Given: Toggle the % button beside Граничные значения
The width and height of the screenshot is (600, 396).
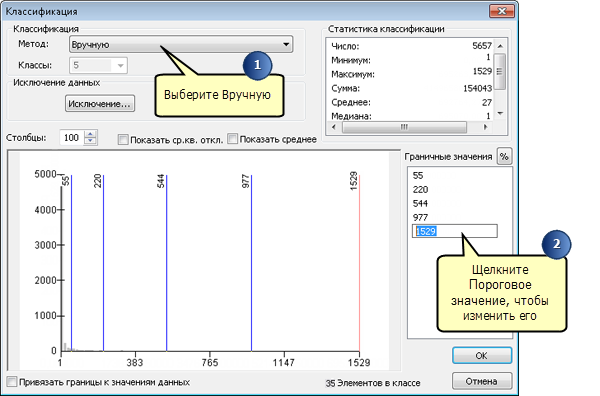Looking at the screenshot, I should click(504, 156).
